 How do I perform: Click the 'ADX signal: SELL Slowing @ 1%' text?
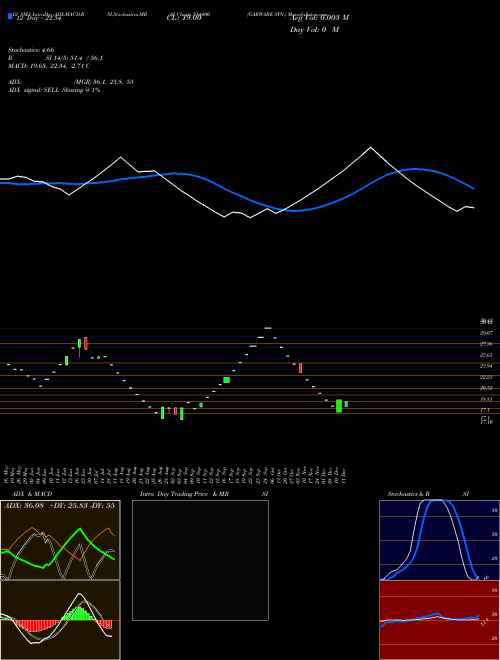(x=54, y=90)
